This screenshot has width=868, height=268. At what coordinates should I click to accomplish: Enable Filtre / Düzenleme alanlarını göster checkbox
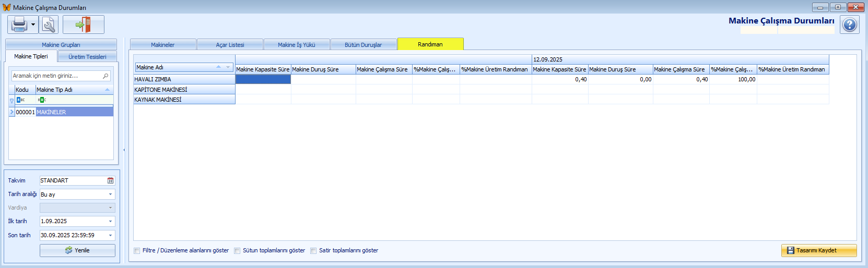[137, 251]
